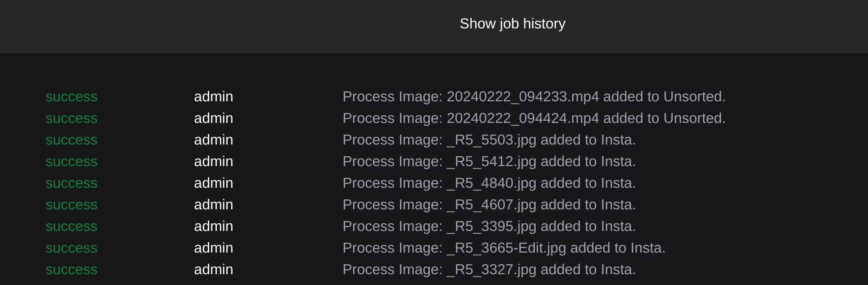The image size is (868, 285).
Task: Click success status of 20240222_094233.mp4 row
Action: point(71,97)
